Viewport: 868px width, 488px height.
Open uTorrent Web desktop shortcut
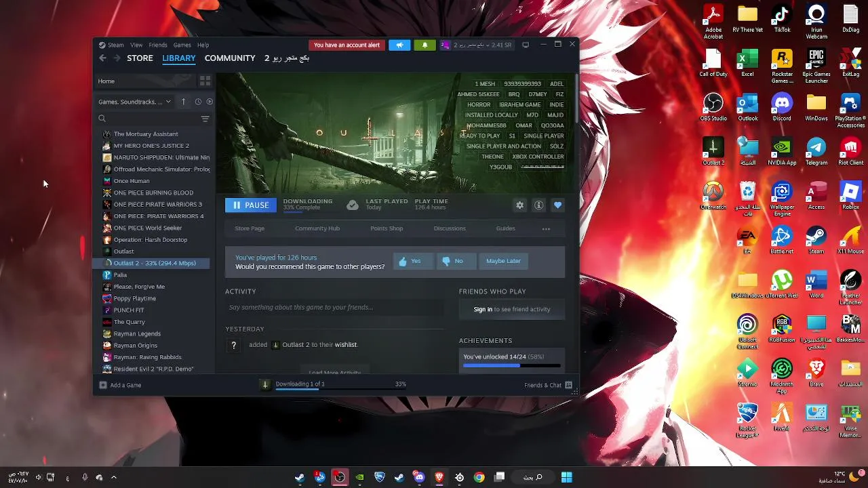[782, 285]
